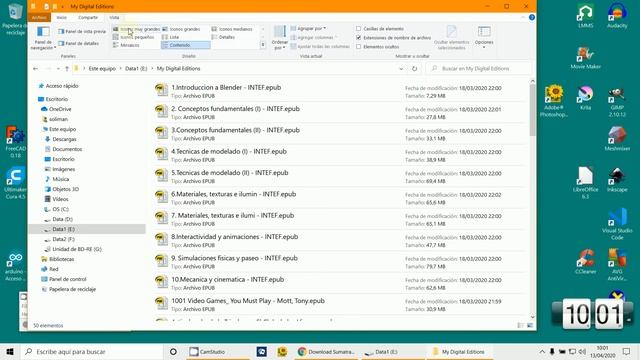
Task: Click Este equipo in address breadcrumb
Action: pyautogui.click(x=102, y=69)
